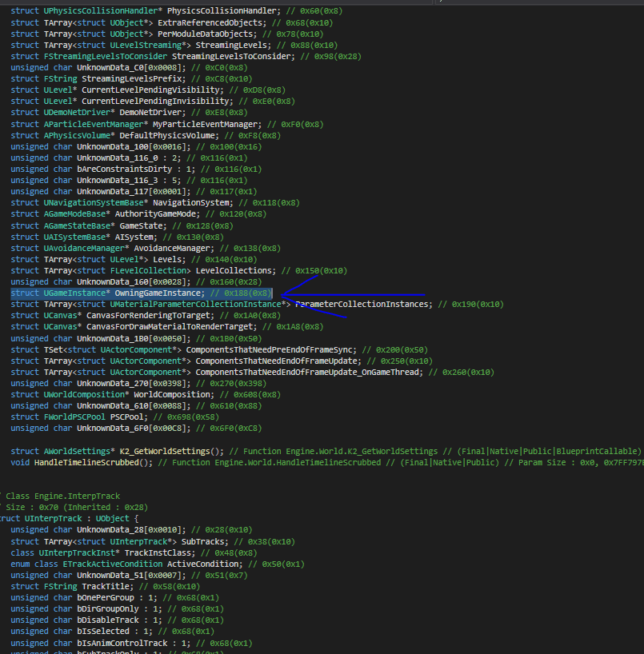Screen dimensions: 644x654
Task: Place cursor on StreamingLevelsToConsider line
Action: (186, 56)
